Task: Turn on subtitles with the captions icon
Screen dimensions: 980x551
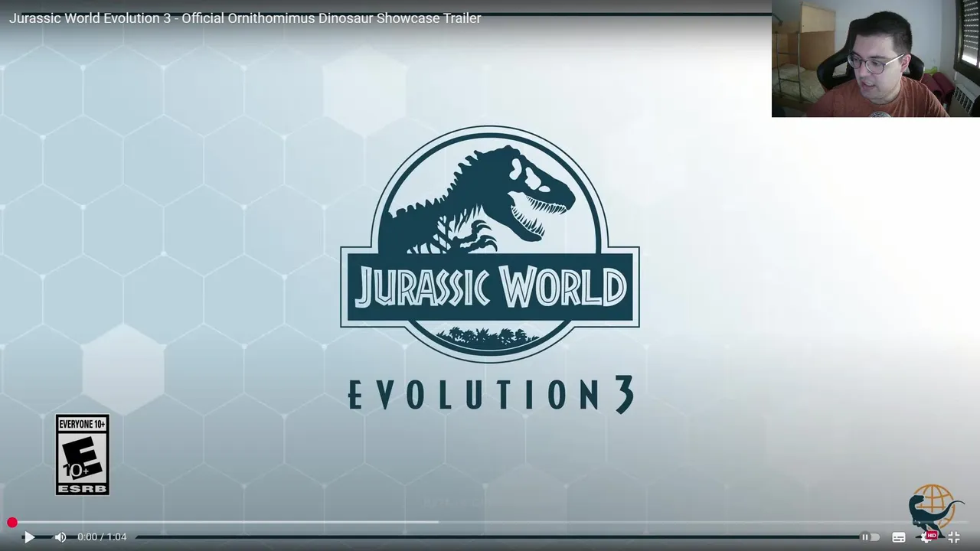Action: coord(899,537)
